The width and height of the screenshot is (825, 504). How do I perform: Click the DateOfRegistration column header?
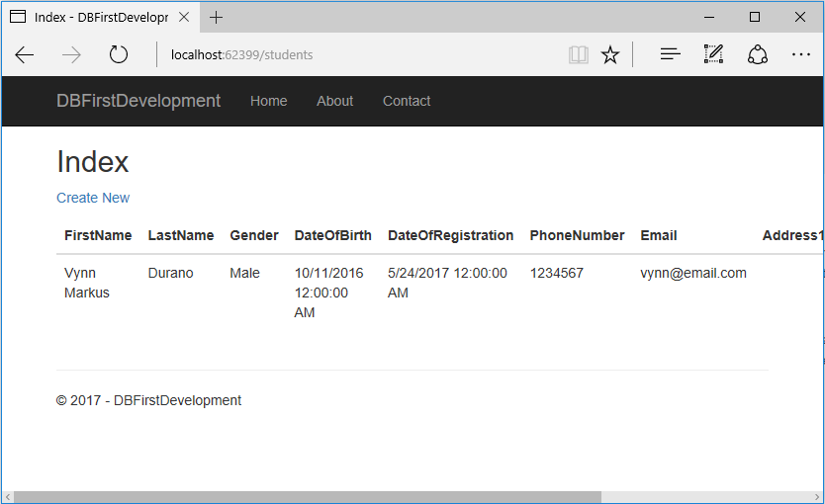point(450,235)
